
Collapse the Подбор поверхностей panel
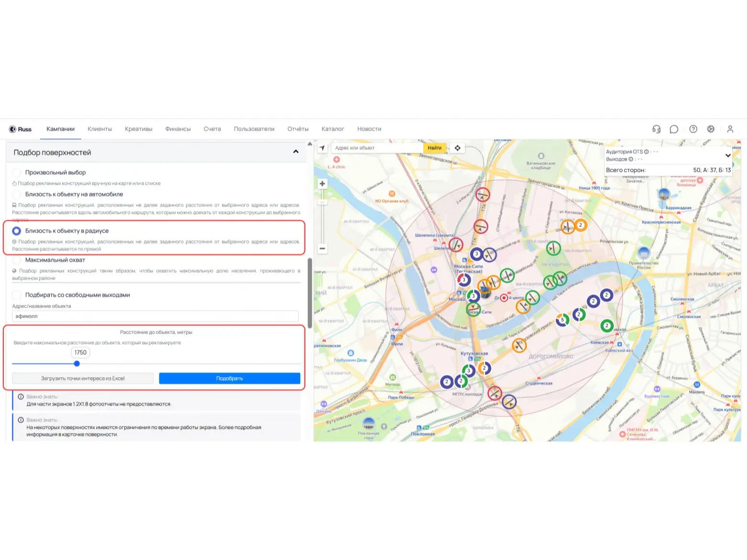(296, 152)
